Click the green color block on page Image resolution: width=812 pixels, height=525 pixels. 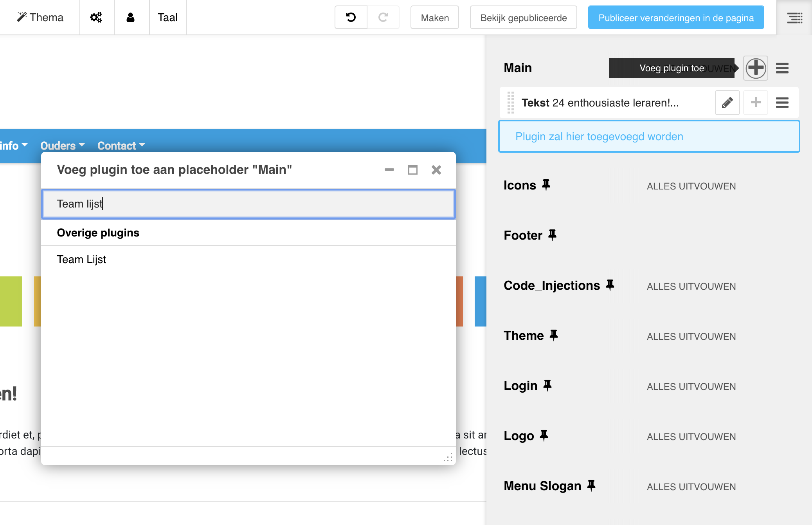[x=11, y=301]
